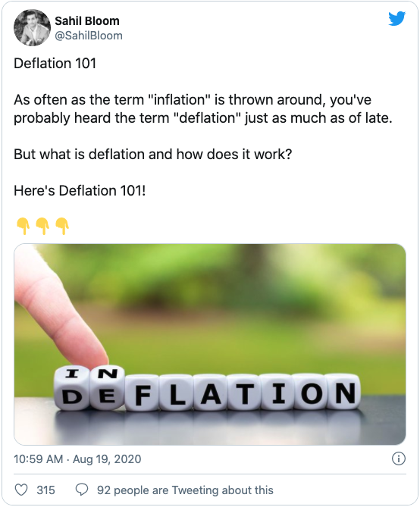Open the Twitter bird logo link
This screenshot has height=507, width=420.
(396, 19)
